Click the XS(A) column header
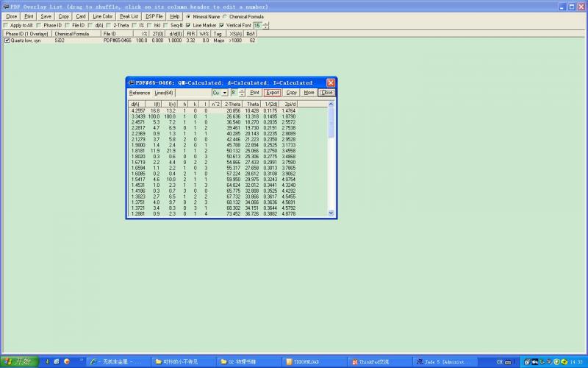Image resolution: width=588 pixels, height=368 pixels. pos(235,34)
